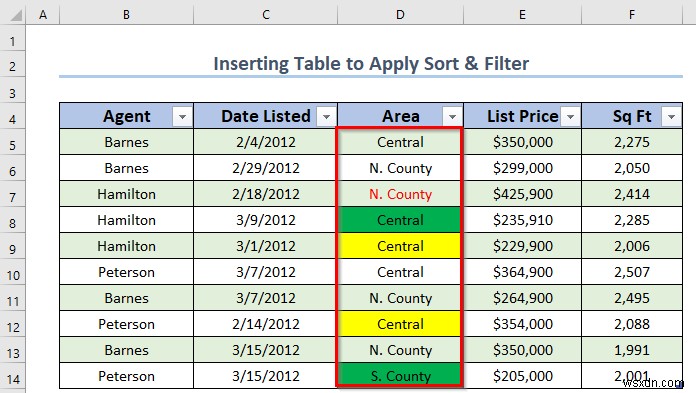Select the $364,900 price cell
Screen dimensions: 696x393
click(522, 272)
